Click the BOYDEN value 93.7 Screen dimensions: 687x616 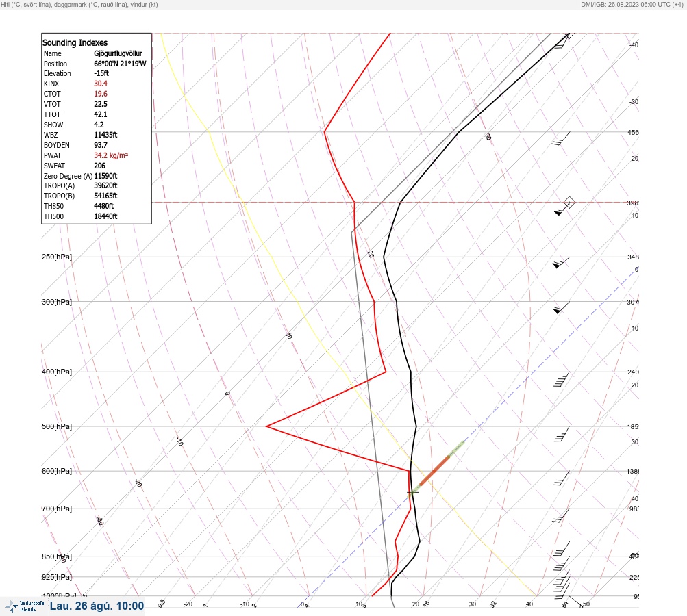[100, 145]
